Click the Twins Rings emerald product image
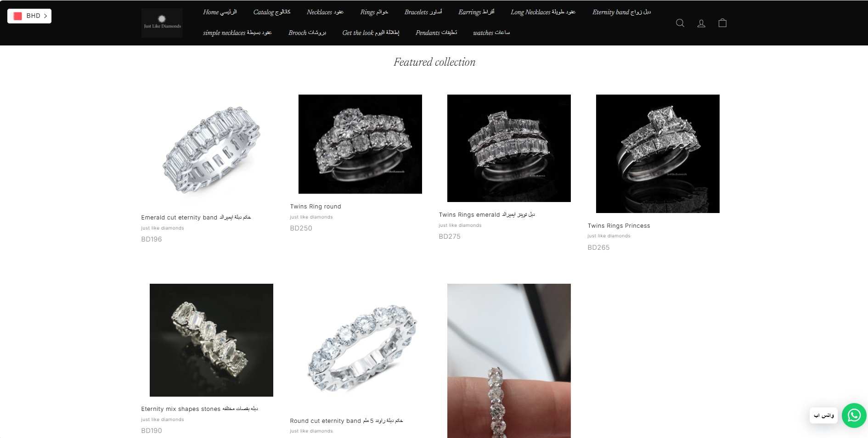Screen dimensions: 868x438 click(x=509, y=148)
